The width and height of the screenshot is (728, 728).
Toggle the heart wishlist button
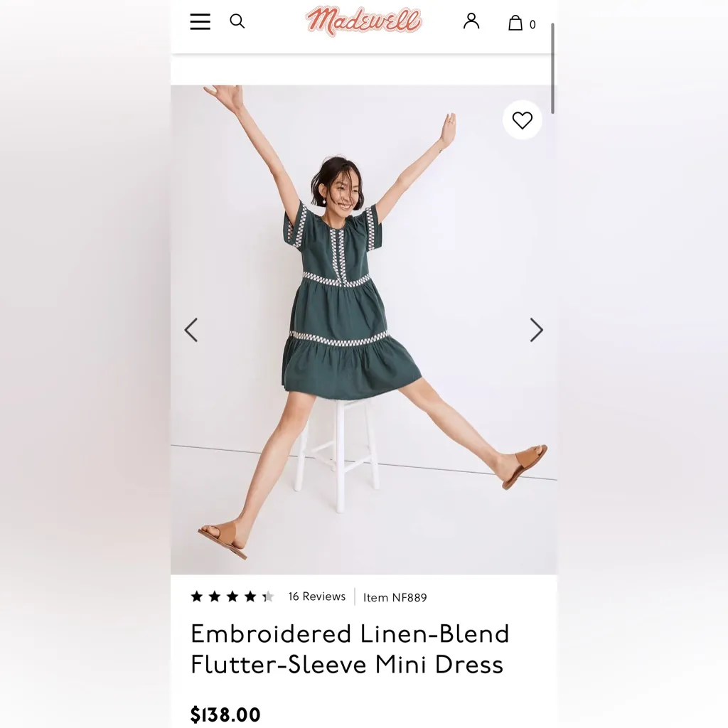tap(523, 120)
